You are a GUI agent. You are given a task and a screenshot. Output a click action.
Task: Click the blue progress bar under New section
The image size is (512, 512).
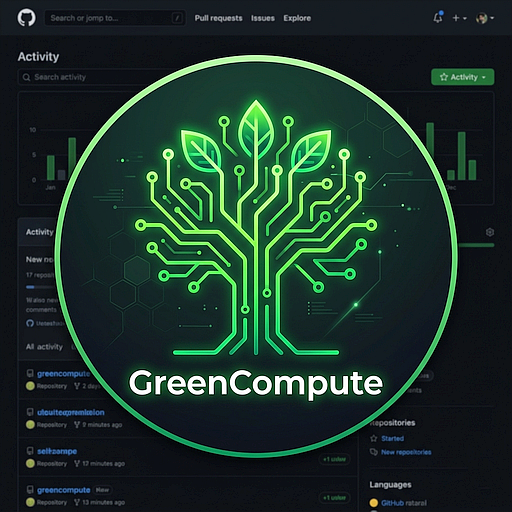click(30, 287)
